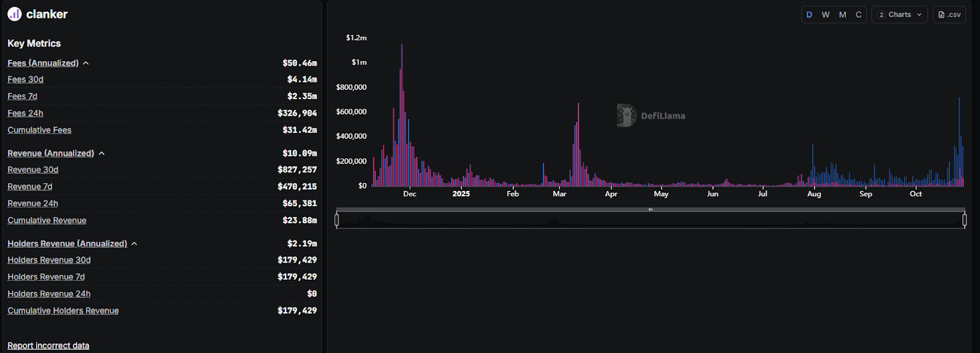This screenshot has height=353, width=980.
Task: Switch chart to Weekly (W) interval
Action: coord(826,15)
